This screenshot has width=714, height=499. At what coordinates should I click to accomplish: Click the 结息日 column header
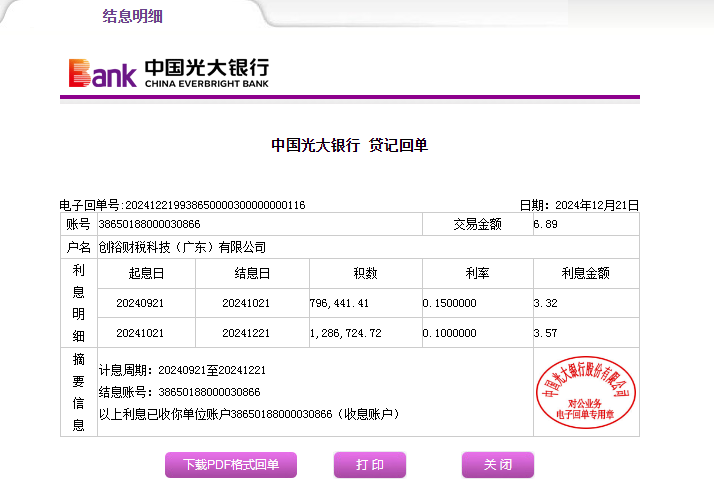click(252, 273)
